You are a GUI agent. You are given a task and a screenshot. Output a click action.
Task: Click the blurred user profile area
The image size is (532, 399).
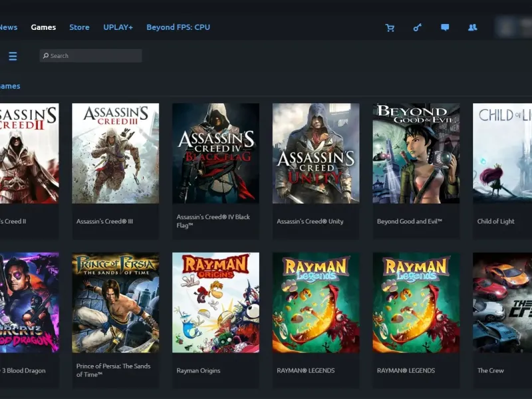pyautogui.click(x=513, y=27)
